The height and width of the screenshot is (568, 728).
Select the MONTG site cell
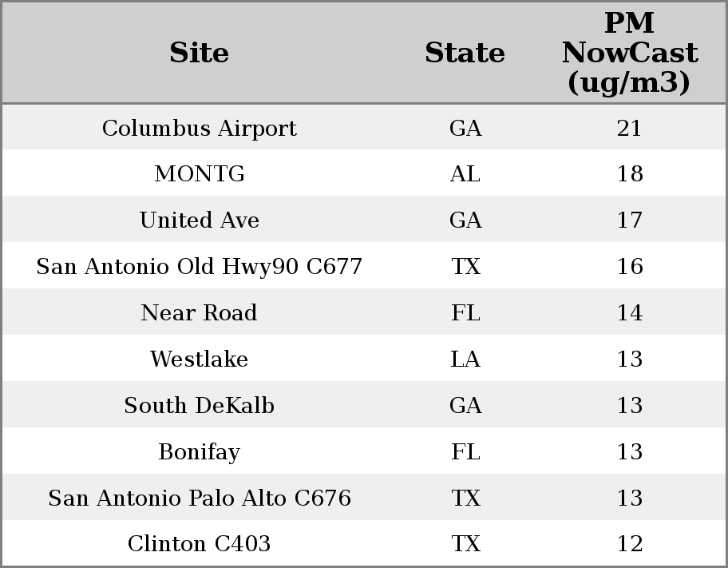point(199,173)
